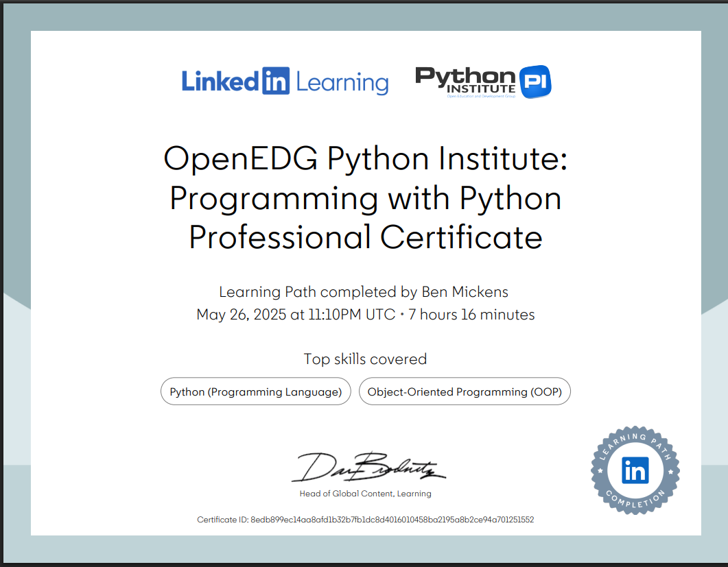Click the Python Institute logo
The width and height of the screenshot is (728, 567).
click(x=483, y=82)
